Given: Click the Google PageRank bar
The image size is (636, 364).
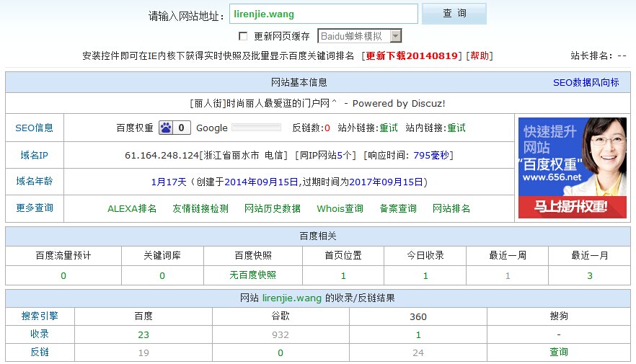Looking at the screenshot, I should [x=257, y=128].
